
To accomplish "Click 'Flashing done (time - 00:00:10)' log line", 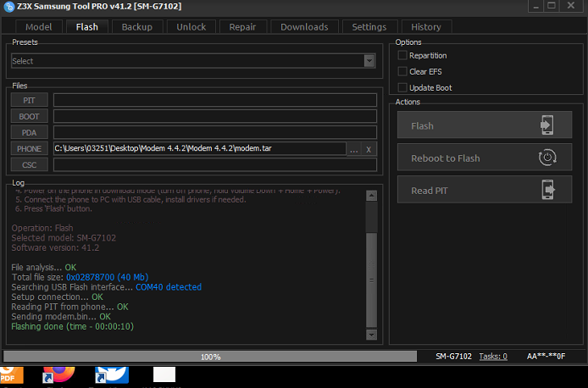I will pos(72,326).
